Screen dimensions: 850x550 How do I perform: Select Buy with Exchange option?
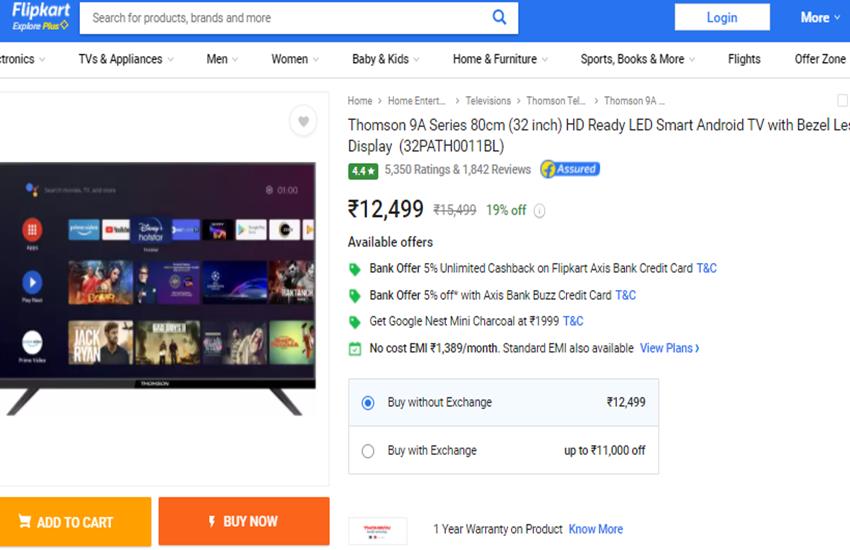[x=368, y=451]
